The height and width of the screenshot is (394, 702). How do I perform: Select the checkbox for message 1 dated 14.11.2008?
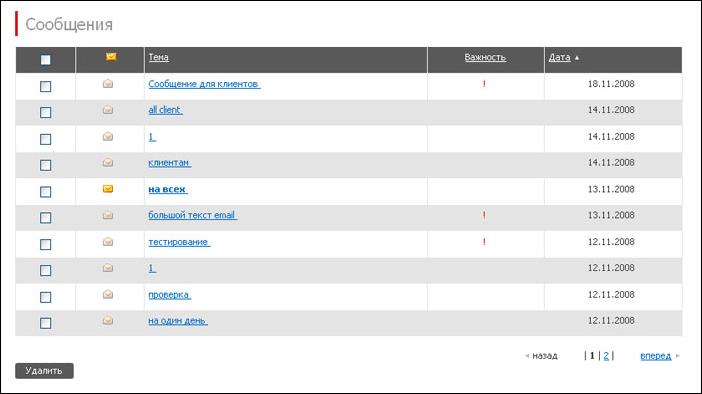pyautogui.click(x=46, y=139)
